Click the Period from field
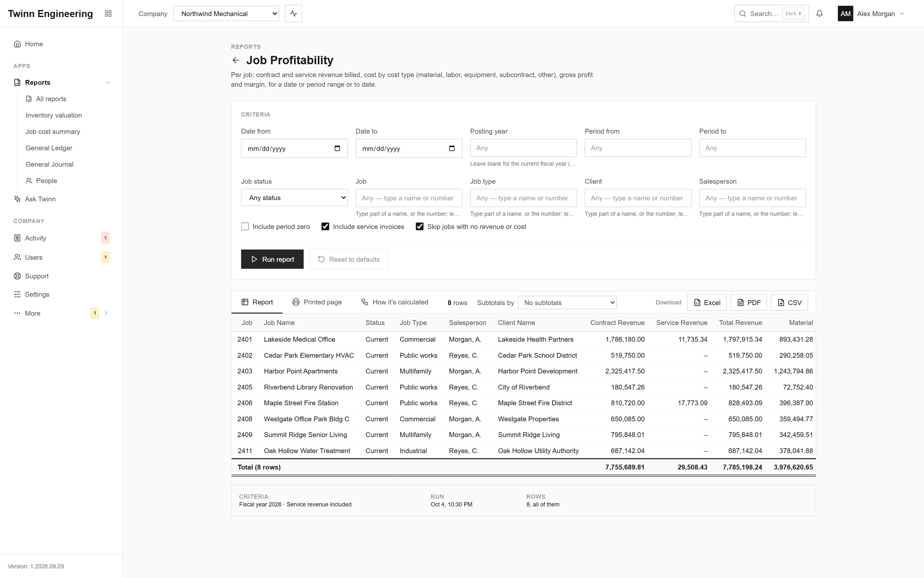This screenshot has width=924, height=578. coord(637,148)
